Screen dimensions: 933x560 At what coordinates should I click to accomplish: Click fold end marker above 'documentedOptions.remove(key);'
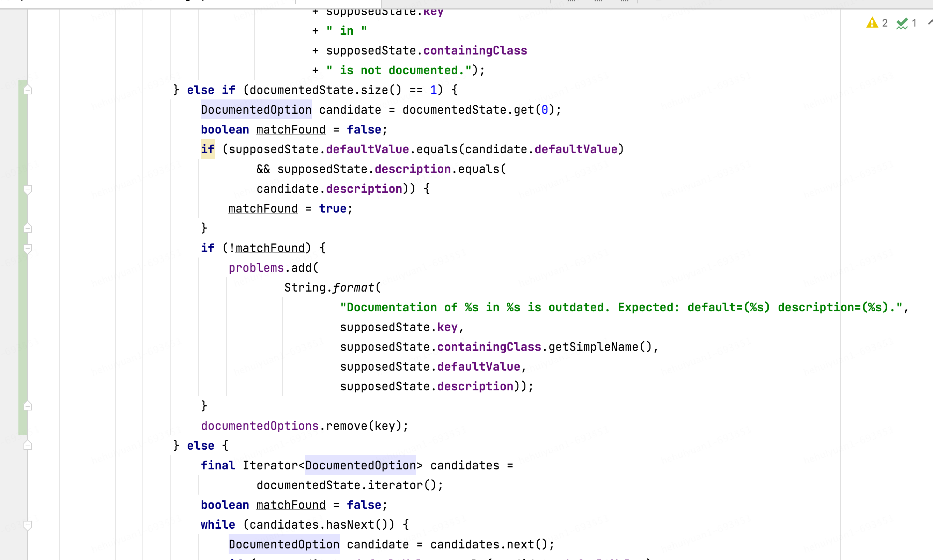coord(28,406)
